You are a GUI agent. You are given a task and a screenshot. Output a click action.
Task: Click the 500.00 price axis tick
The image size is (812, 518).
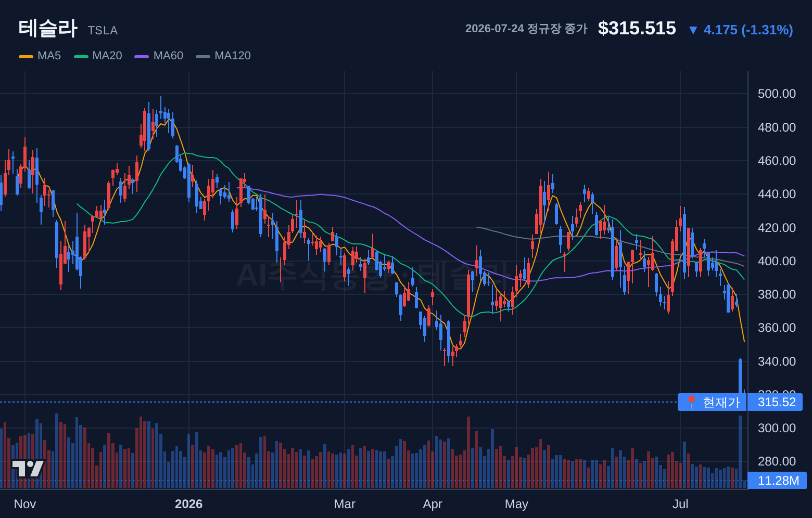(777, 94)
